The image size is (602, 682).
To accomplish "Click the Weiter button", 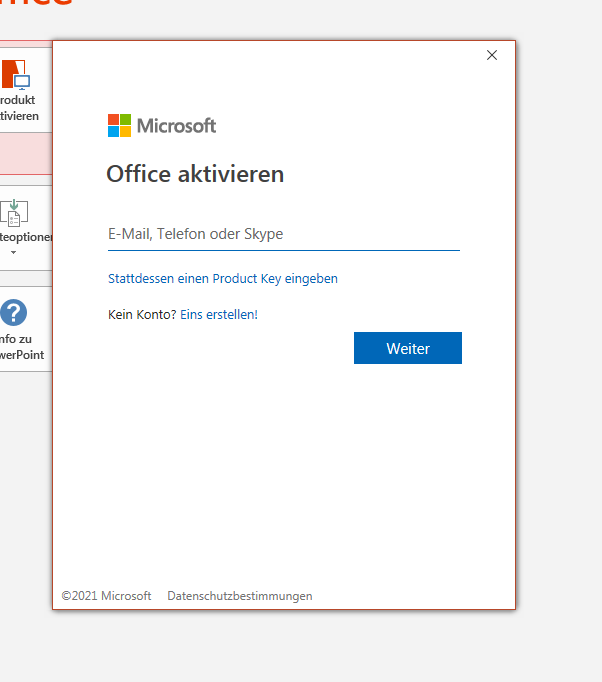I will tap(408, 348).
